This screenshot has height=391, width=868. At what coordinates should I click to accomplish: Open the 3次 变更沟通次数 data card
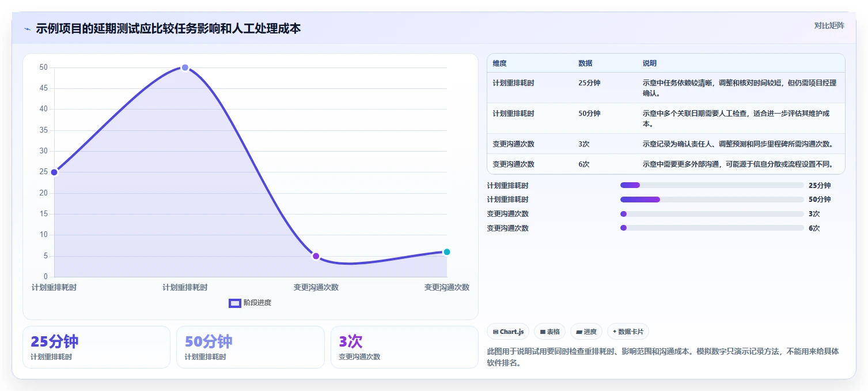pos(404,347)
